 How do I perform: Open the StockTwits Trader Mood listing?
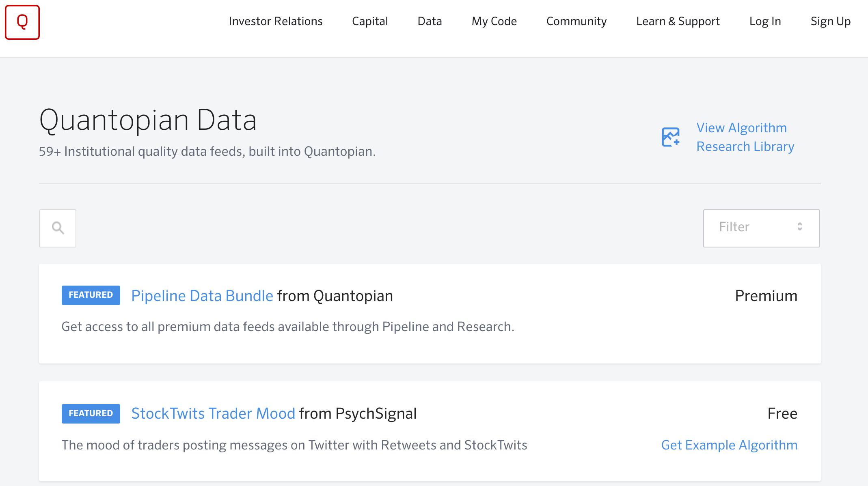pyautogui.click(x=213, y=413)
